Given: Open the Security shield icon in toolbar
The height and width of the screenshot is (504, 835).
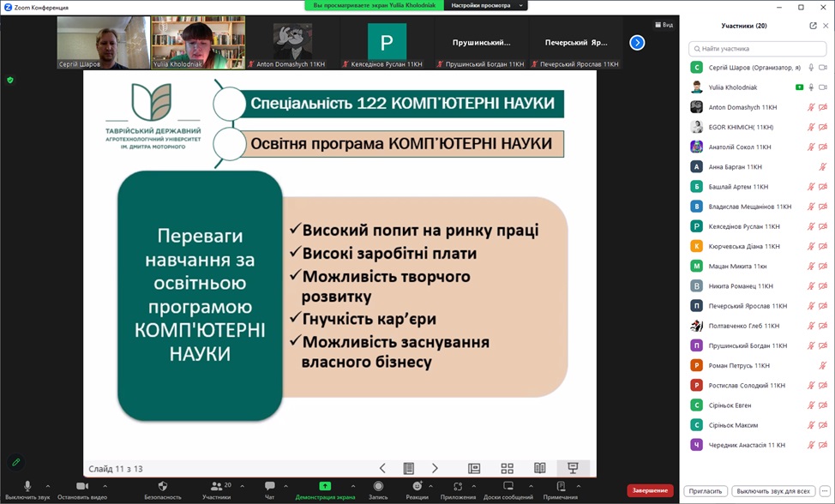Looking at the screenshot, I should pyautogui.click(x=163, y=485).
